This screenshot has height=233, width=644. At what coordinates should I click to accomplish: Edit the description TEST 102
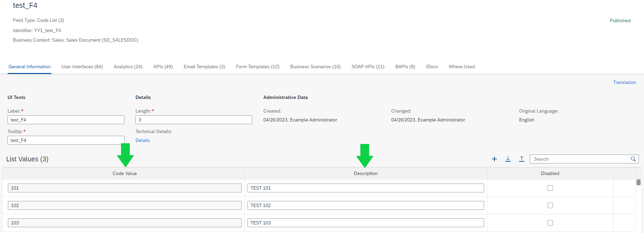[366, 205]
